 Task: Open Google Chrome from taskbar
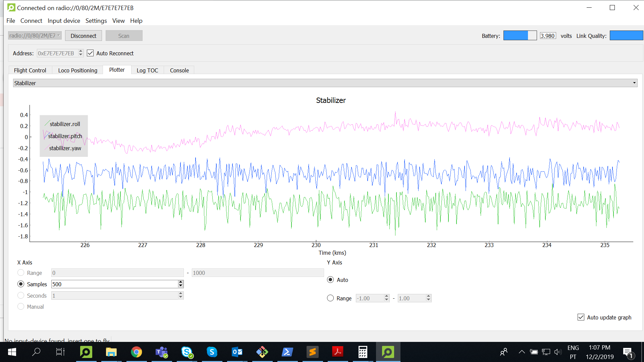coord(136,352)
